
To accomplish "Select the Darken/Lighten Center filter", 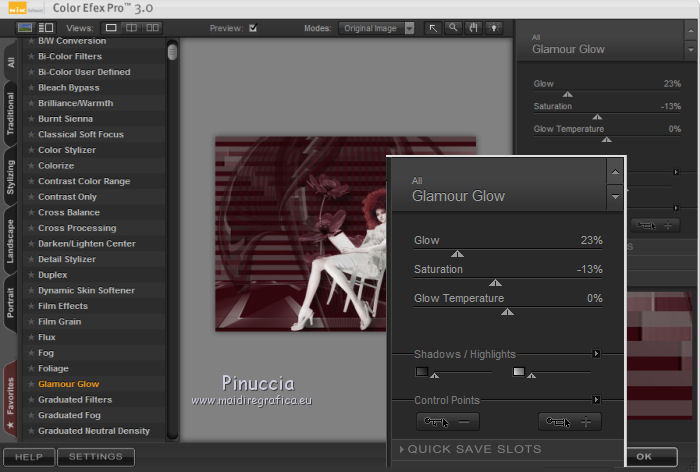I will point(94,244).
